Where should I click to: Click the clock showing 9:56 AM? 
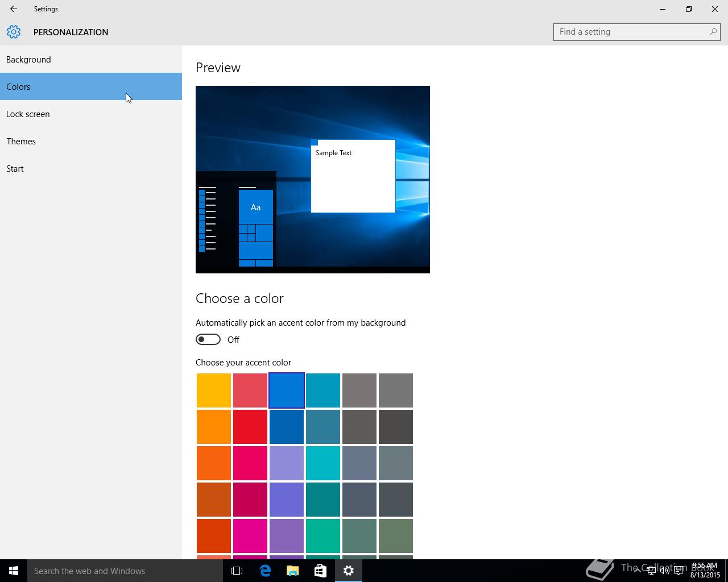[x=705, y=571]
